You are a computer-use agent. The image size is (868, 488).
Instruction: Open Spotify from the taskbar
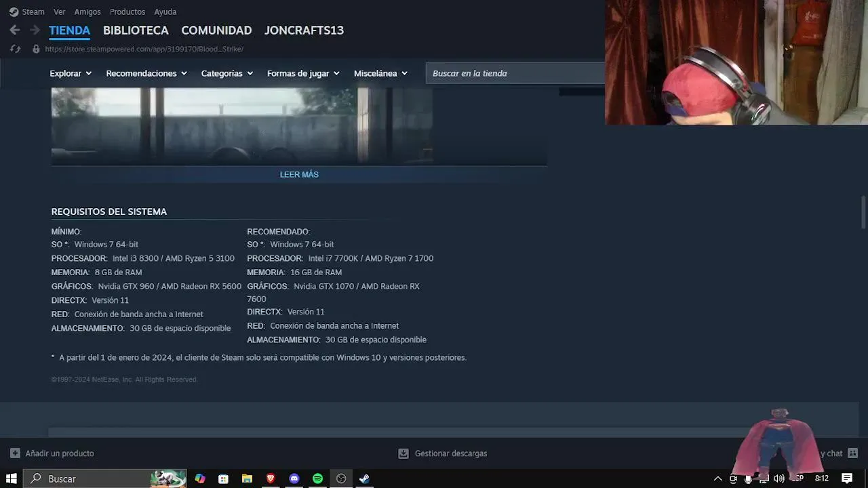pos(317,479)
